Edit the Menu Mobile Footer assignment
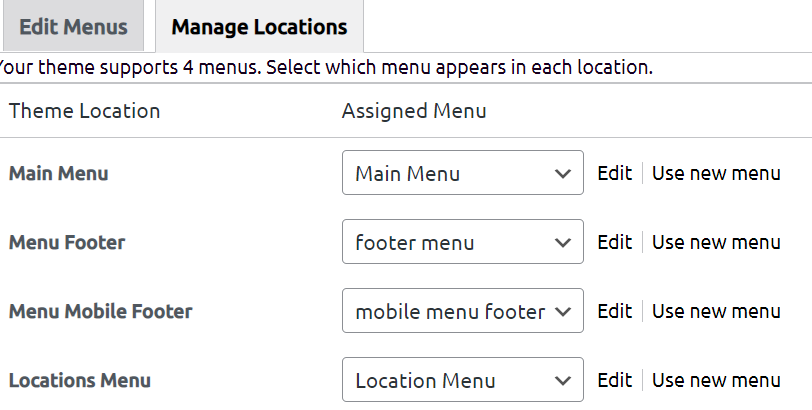The width and height of the screenshot is (812, 410). [614, 311]
